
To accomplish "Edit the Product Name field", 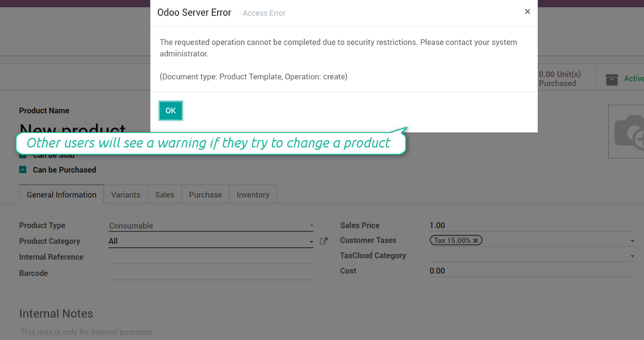I will (73, 128).
